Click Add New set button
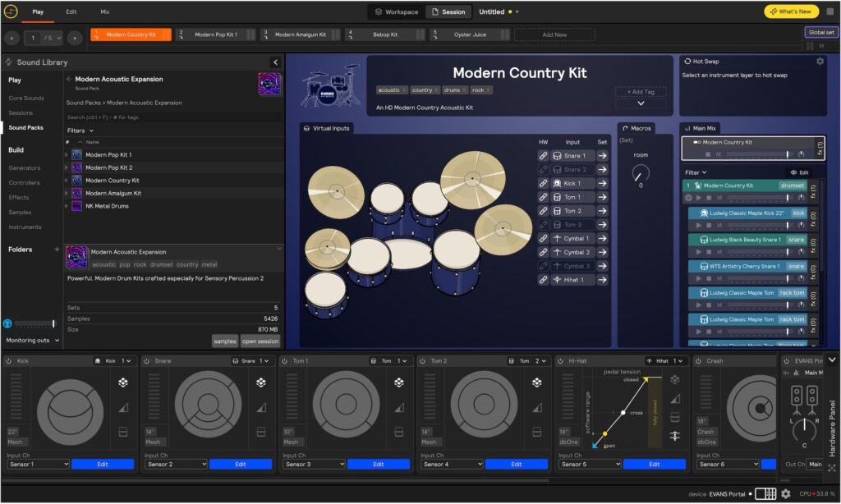This screenshot has width=841, height=504. pyautogui.click(x=554, y=34)
